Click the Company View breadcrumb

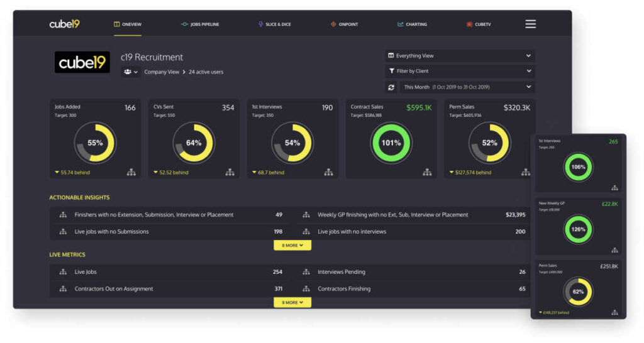coord(162,72)
